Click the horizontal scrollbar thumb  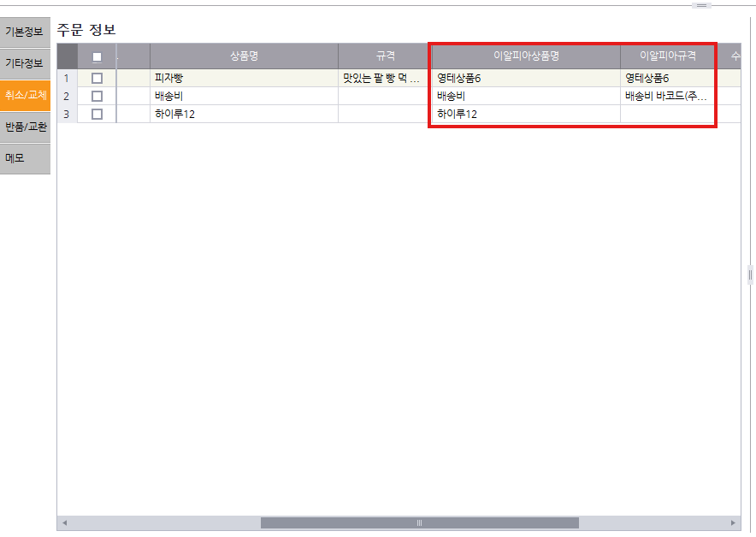point(419,522)
